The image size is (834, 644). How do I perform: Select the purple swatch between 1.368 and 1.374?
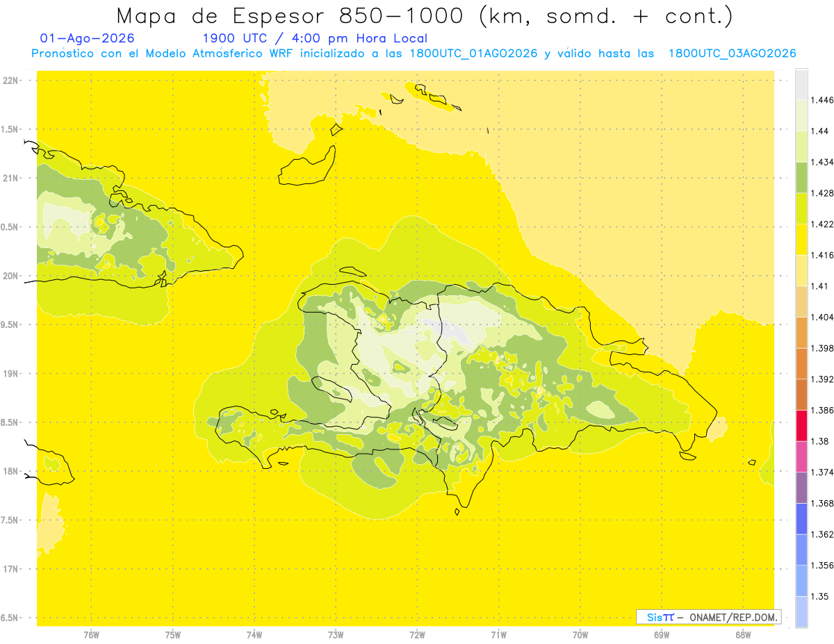click(x=801, y=488)
